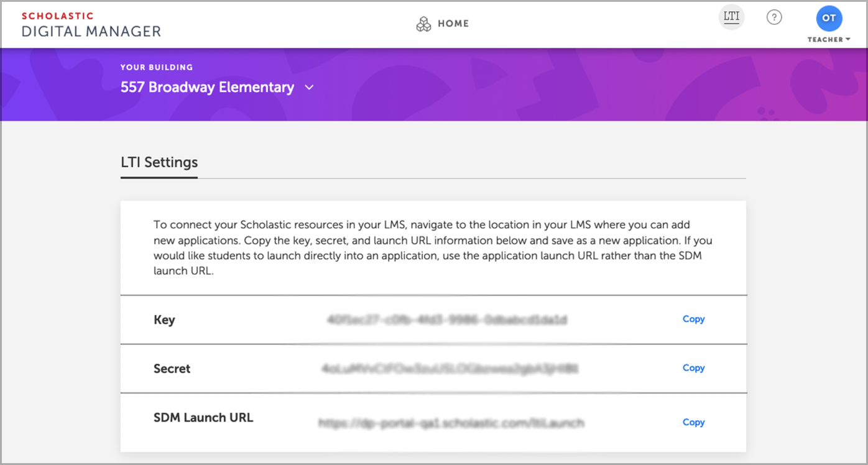This screenshot has width=868, height=465.
Task: Click the blurred Key value text
Action: coord(447,320)
